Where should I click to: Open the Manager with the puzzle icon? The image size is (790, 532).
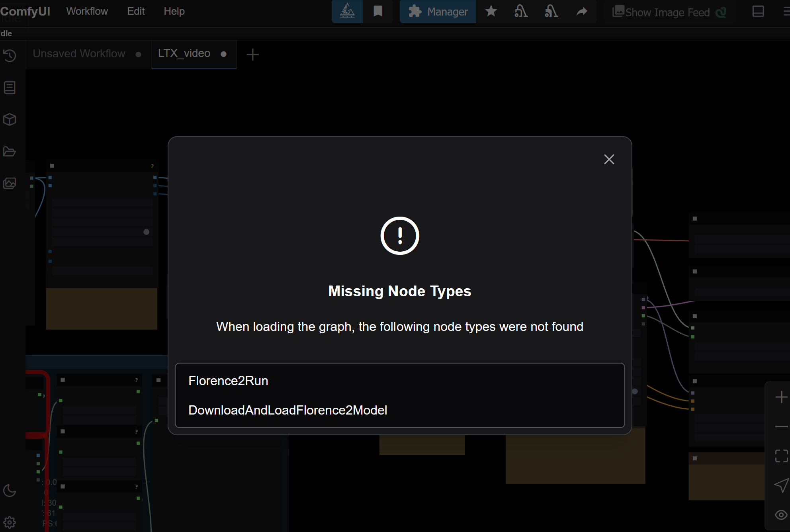(437, 12)
